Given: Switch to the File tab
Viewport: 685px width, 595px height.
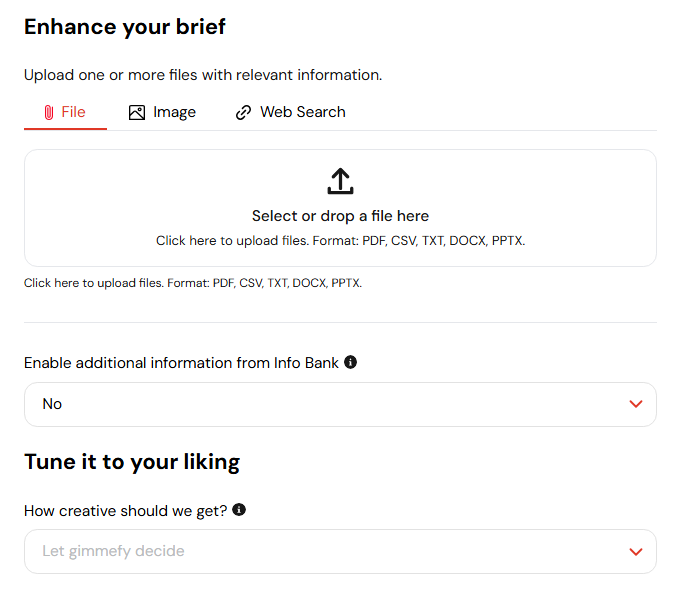Looking at the screenshot, I should 65,113.
